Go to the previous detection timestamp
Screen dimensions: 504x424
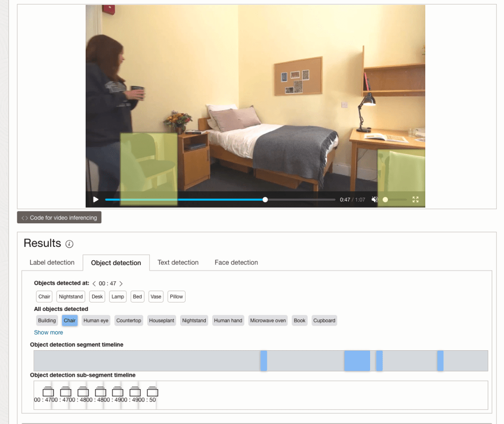point(94,283)
